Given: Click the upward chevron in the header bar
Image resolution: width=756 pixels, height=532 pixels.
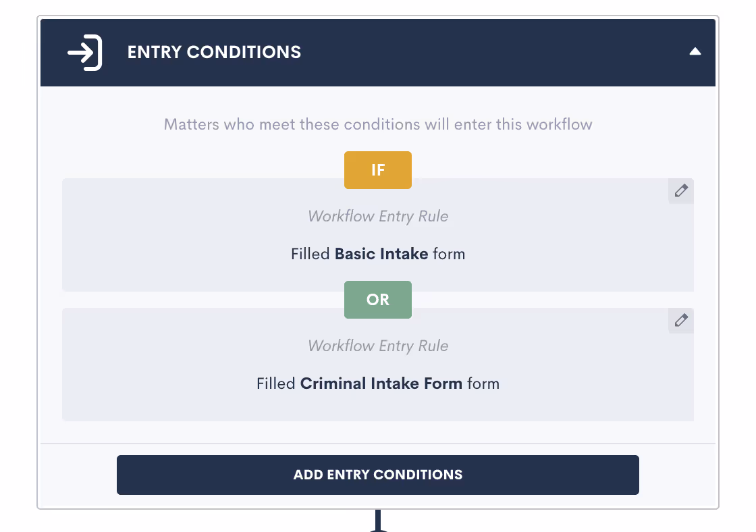Looking at the screenshot, I should pos(696,50).
